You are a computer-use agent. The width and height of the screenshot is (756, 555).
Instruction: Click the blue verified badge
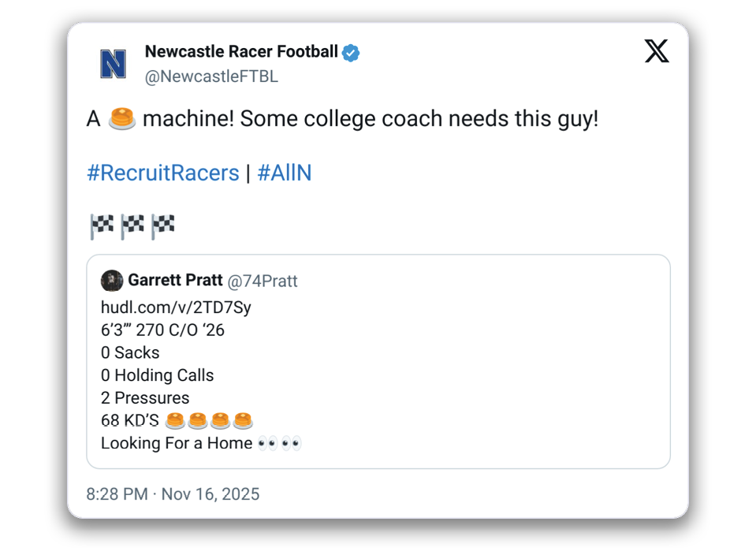351,53
